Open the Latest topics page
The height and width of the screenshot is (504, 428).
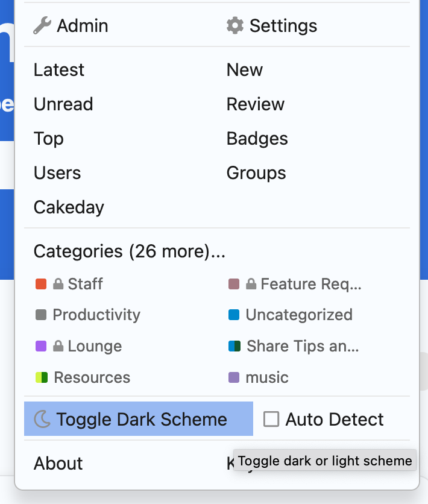(59, 70)
